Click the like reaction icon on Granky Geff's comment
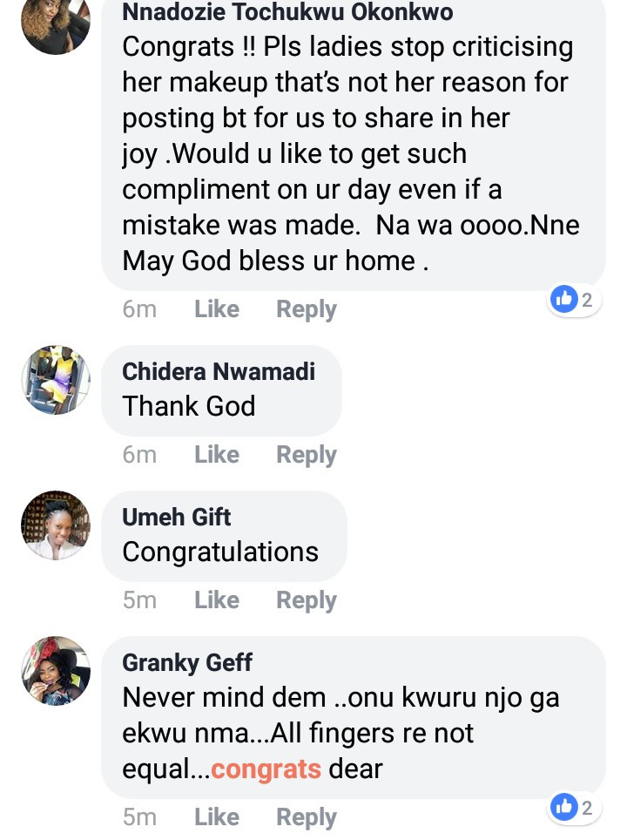 click(564, 808)
